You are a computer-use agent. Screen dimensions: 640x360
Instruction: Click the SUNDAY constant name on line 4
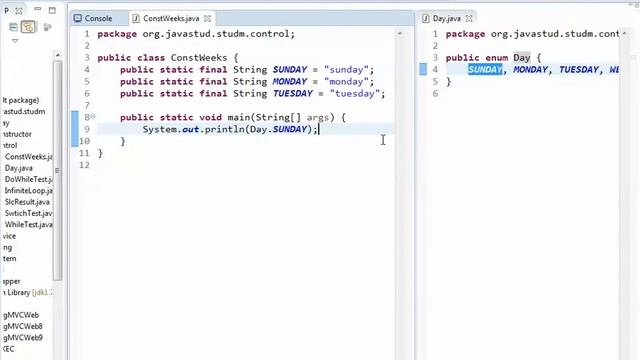tap(290, 69)
